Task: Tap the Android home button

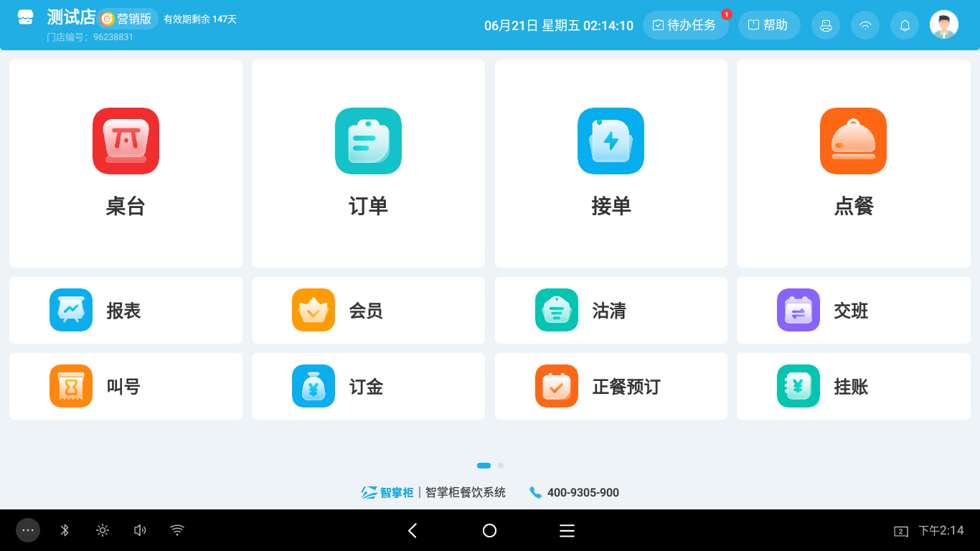Action: [x=489, y=530]
